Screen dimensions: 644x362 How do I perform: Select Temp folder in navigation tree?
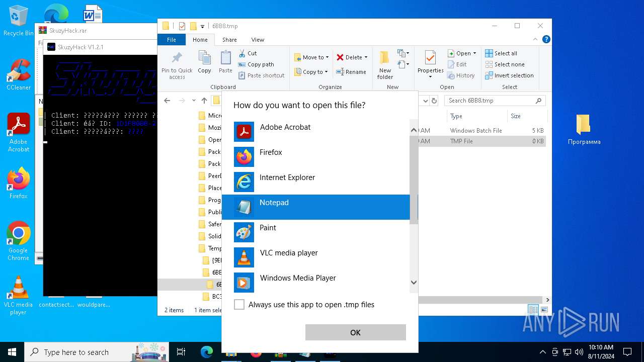coord(210,248)
